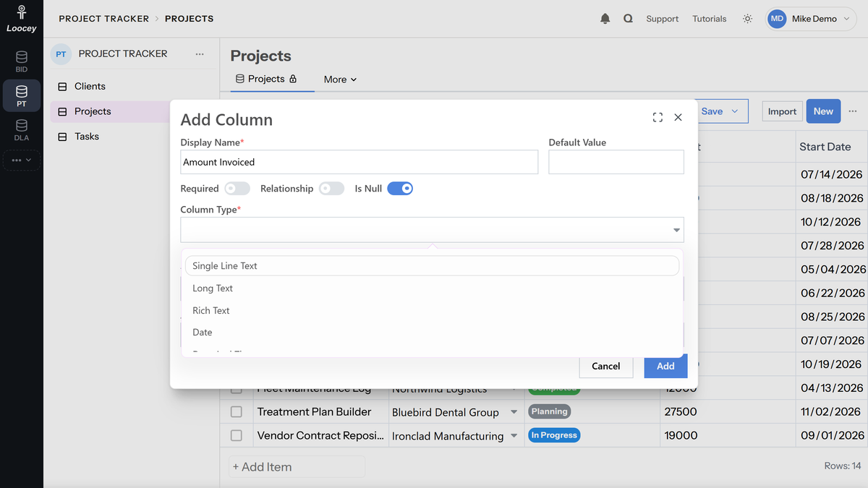868x488 pixels.
Task: Select the PT database icon
Action: 22,95
